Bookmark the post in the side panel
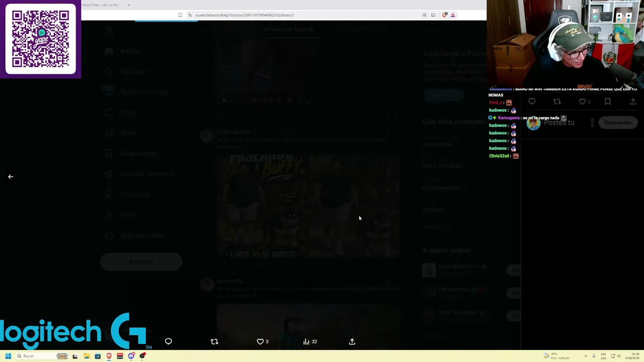This screenshot has height=362, width=644. click(608, 102)
